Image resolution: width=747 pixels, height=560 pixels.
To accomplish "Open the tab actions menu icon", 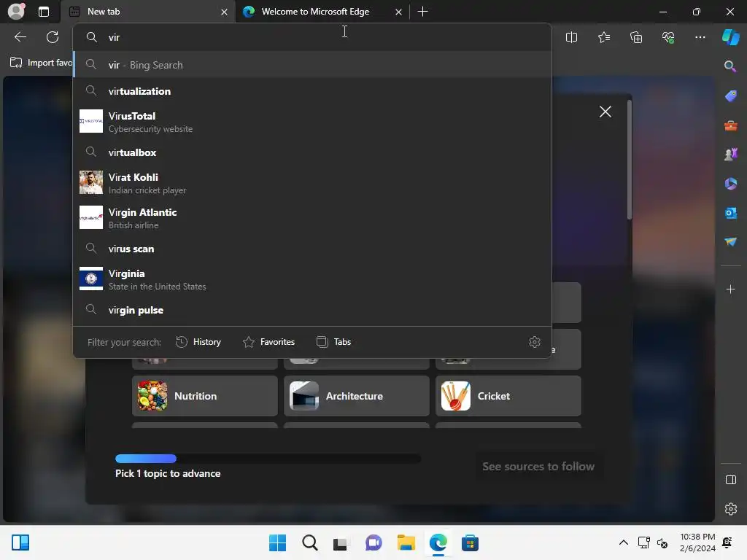I will [x=44, y=12].
